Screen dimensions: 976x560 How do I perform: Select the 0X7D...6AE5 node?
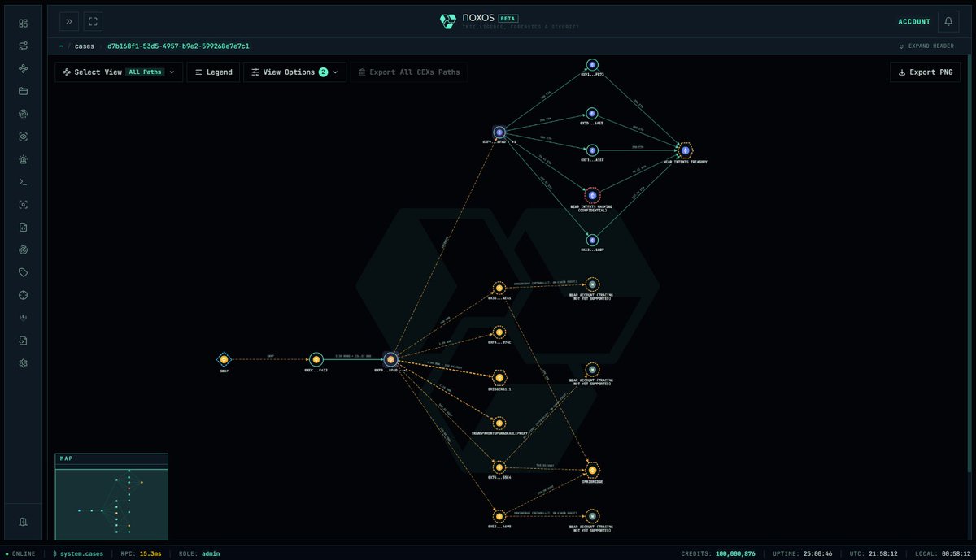592,114
